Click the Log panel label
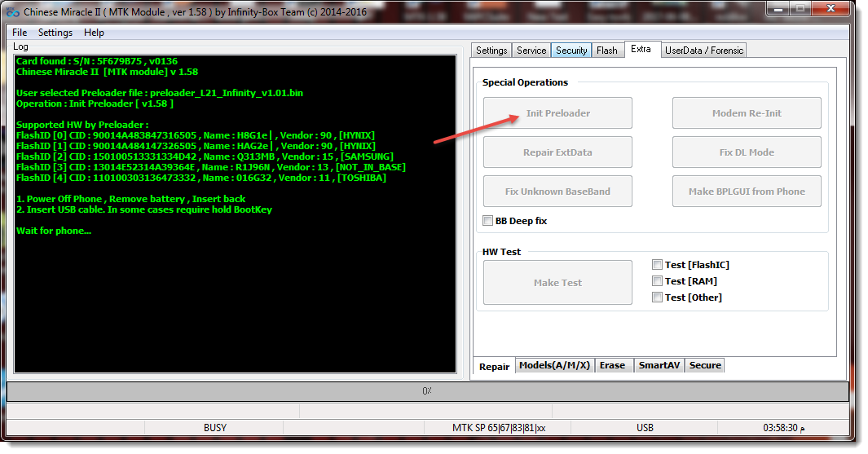Screen dimensions: 868x454 point(20,46)
